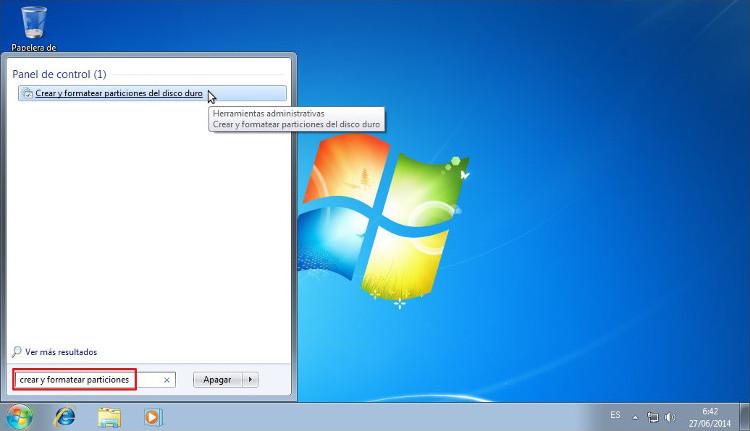Click the Windows Start orb
Image resolution: width=750 pixels, height=431 pixels.
tap(19, 416)
